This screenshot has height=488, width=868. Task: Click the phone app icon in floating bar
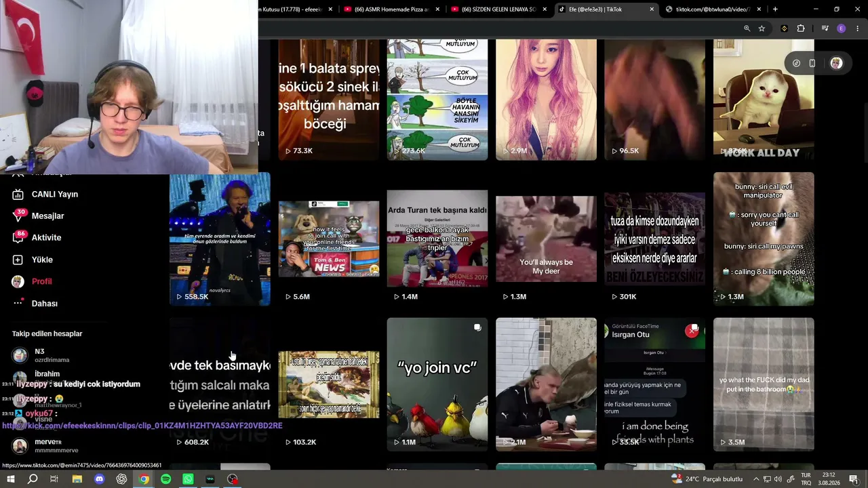click(x=812, y=63)
